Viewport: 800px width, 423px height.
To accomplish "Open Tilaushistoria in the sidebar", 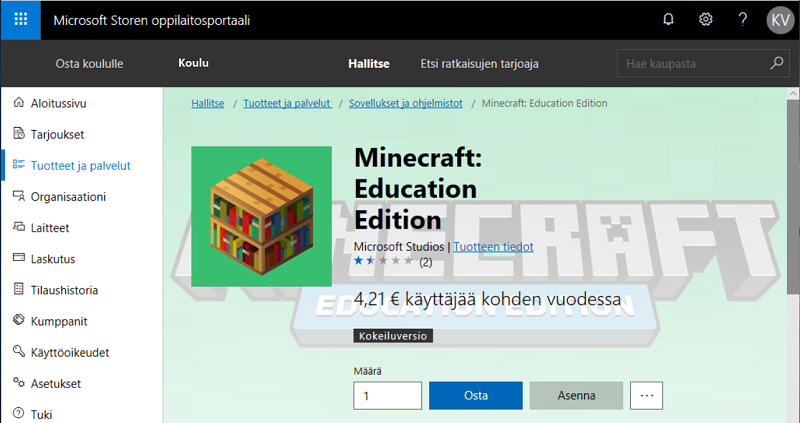I will [64, 290].
